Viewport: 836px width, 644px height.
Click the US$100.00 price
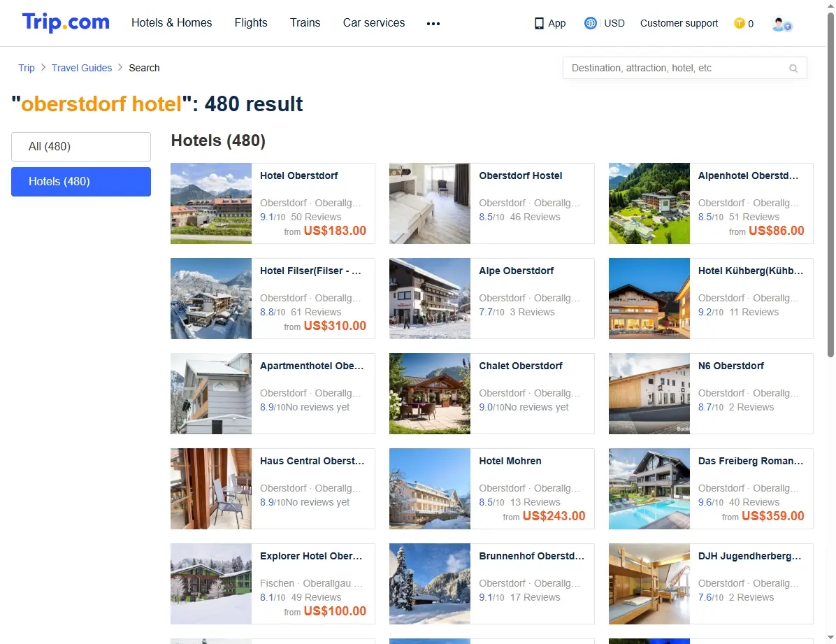click(335, 611)
